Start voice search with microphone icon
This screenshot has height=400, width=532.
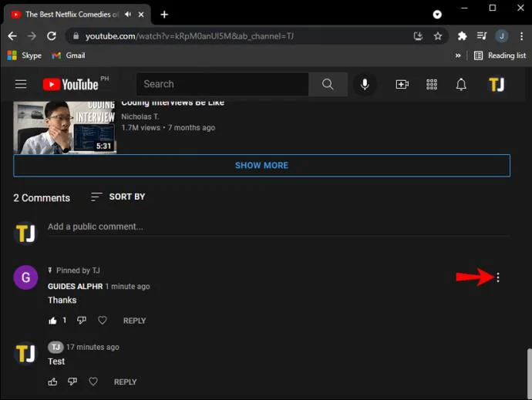365,84
